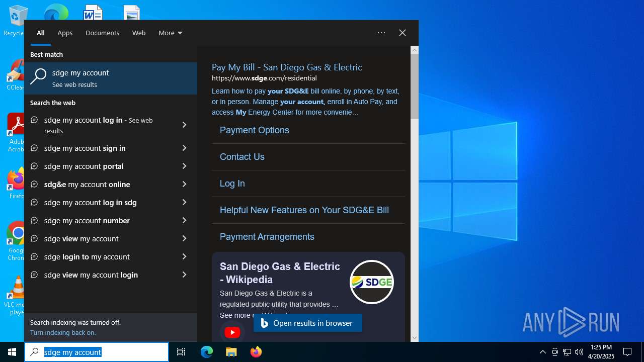This screenshot has height=362, width=644.
Task: Click the preview pane vertical scrollbar thumb
Action: tap(415, 86)
